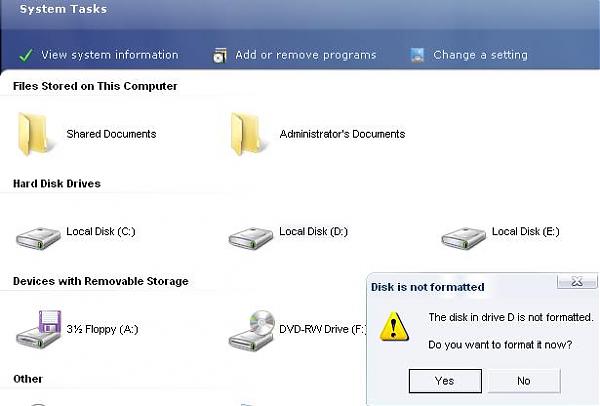Image resolution: width=600 pixels, height=406 pixels.
Task: Open Add or remove programs link
Action: coord(306,55)
